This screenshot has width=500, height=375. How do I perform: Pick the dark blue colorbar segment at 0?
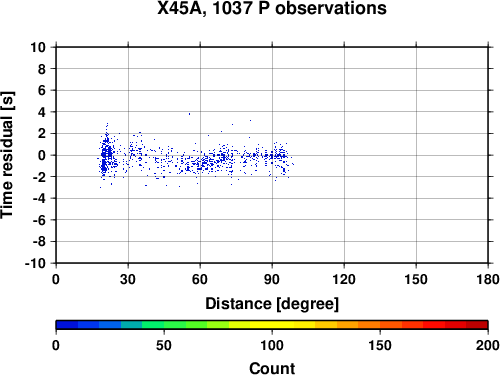pyautogui.click(x=67, y=325)
